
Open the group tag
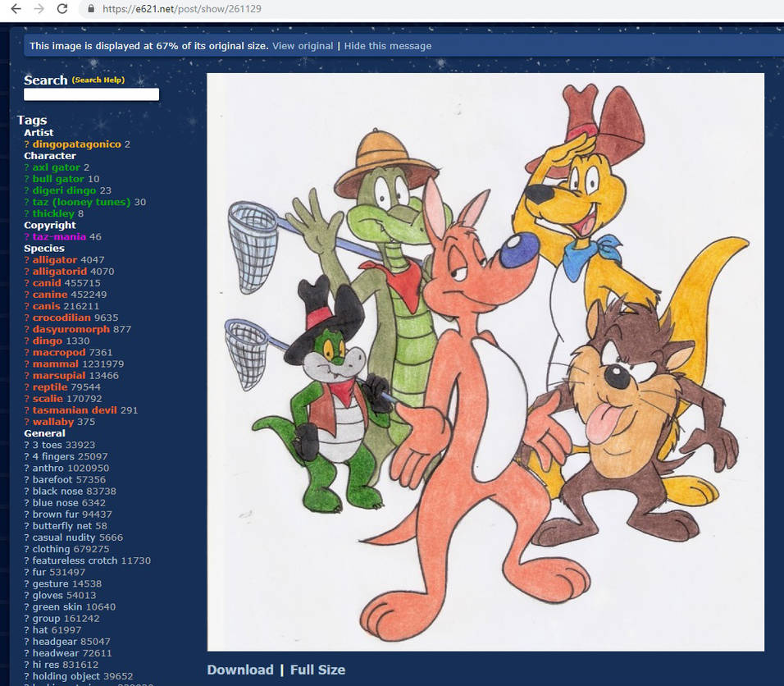(47, 618)
